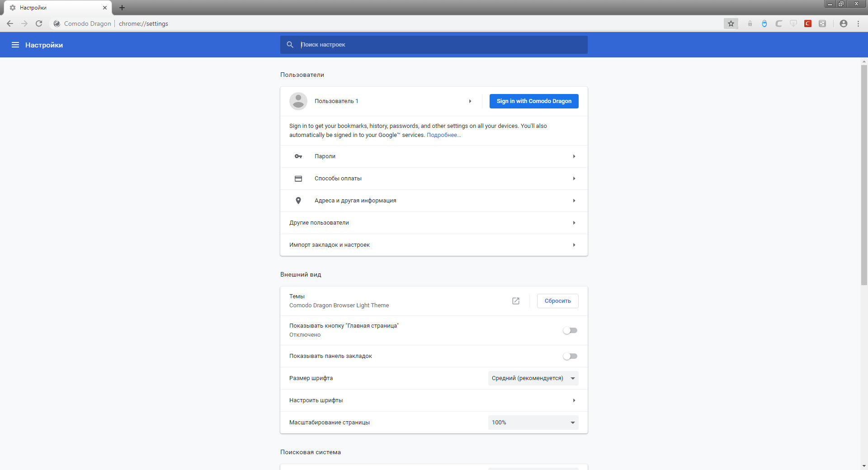This screenshot has height=470, width=868.
Task: Reload the settings page
Action: (x=39, y=23)
